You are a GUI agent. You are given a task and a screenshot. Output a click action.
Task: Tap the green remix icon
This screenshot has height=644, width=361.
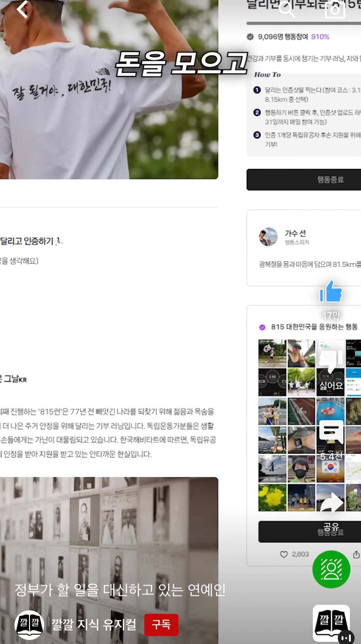tap(331, 569)
